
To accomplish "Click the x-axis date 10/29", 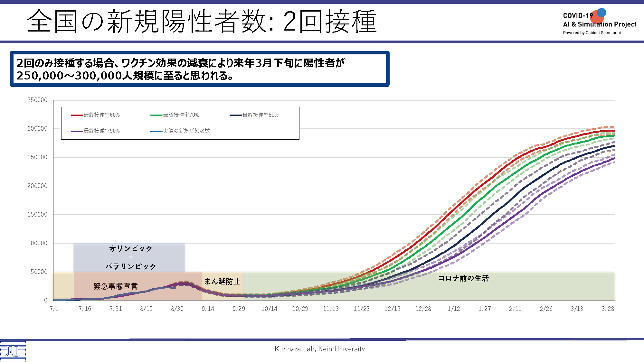I will [x=300, y=309].
